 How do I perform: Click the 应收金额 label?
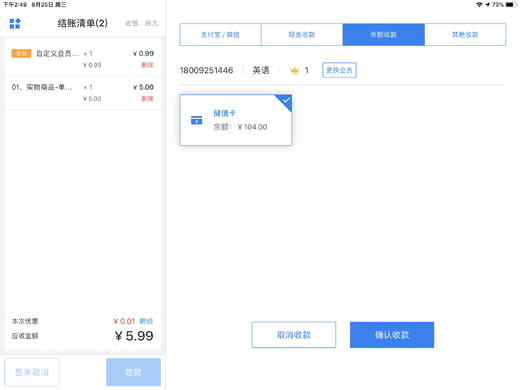click(25, 336)
